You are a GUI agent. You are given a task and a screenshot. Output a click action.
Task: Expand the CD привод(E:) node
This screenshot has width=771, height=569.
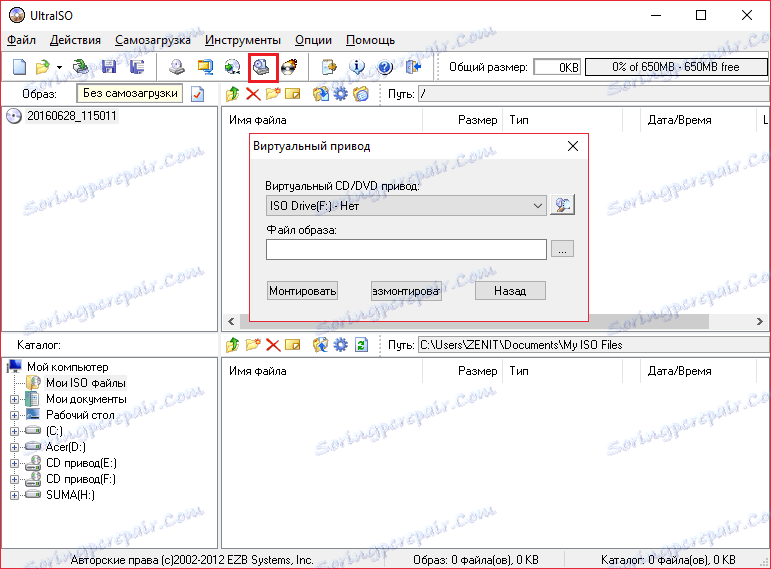tap(14, 463)
